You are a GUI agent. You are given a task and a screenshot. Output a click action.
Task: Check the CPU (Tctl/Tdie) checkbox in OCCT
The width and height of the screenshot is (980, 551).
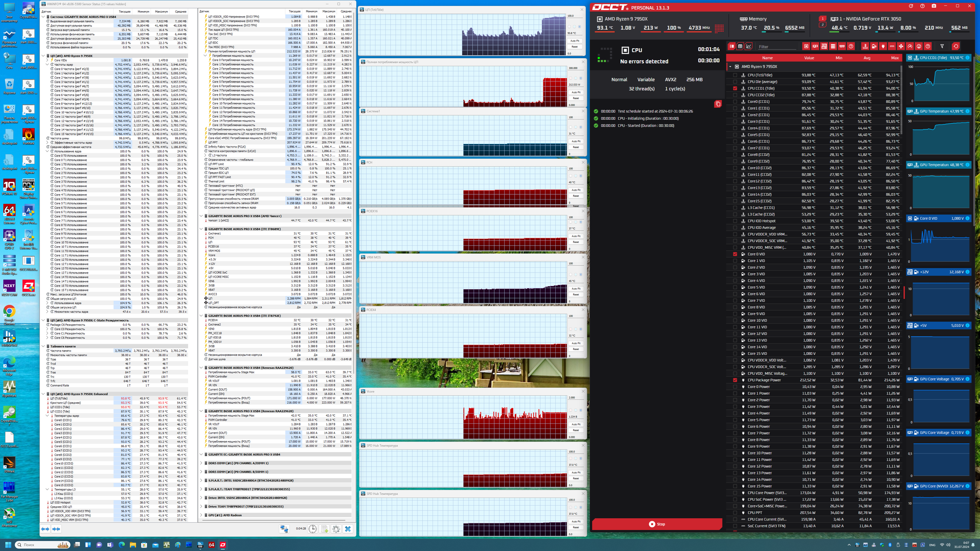(735, 75)
